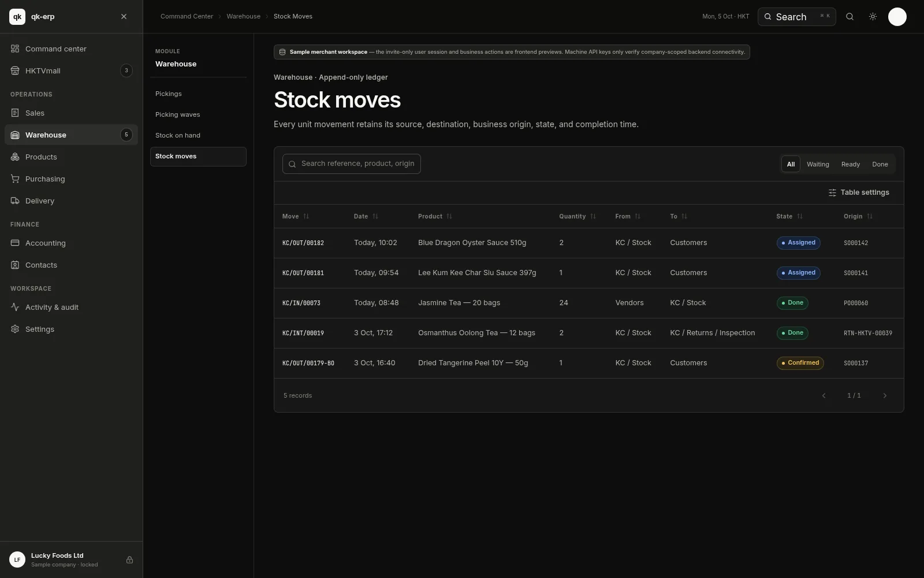This screenshot has width=924, height=578.
Task: Filter stock moves by Waiting
Action: (x=818, y=164)
